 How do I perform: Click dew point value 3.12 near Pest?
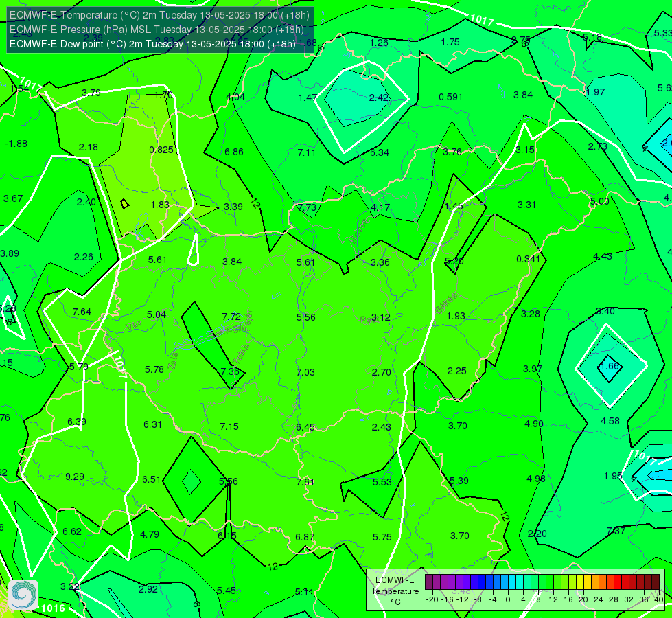[380, 317]
